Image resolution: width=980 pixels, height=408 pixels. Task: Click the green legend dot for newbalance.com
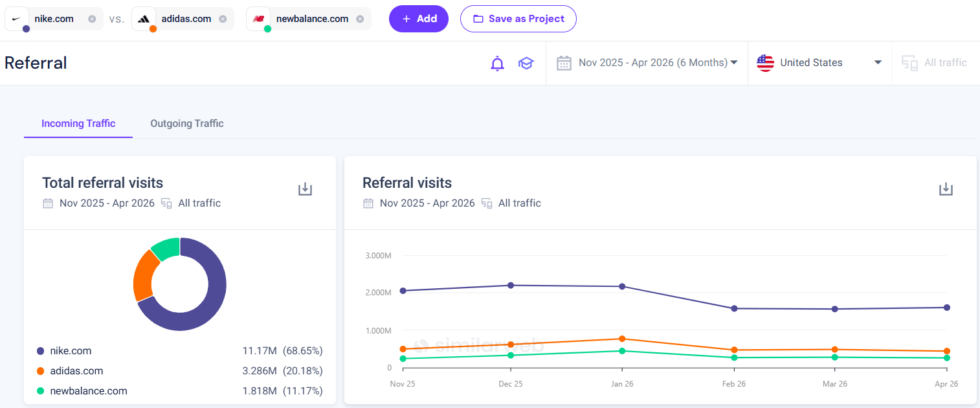click(x=41, y=391)
